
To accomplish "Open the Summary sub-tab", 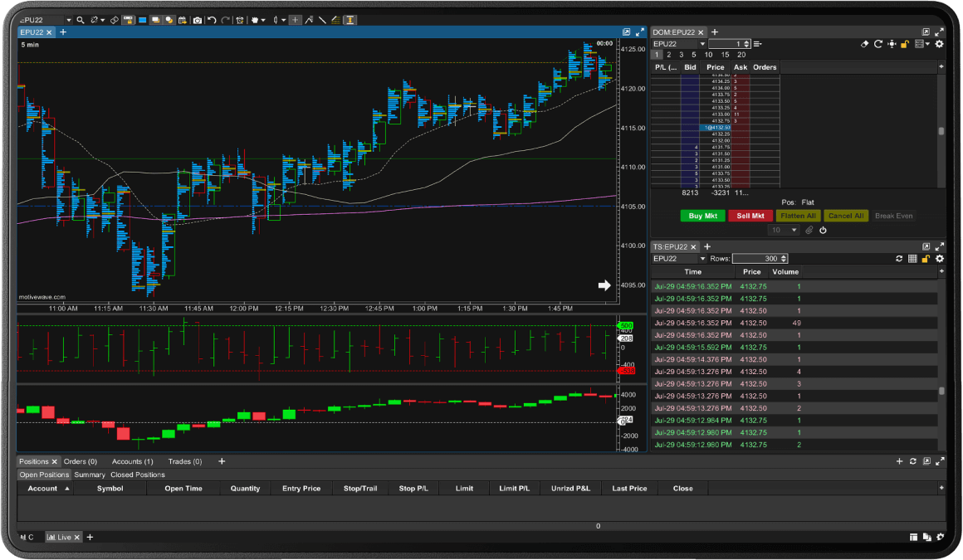I will tap(90, 475).
